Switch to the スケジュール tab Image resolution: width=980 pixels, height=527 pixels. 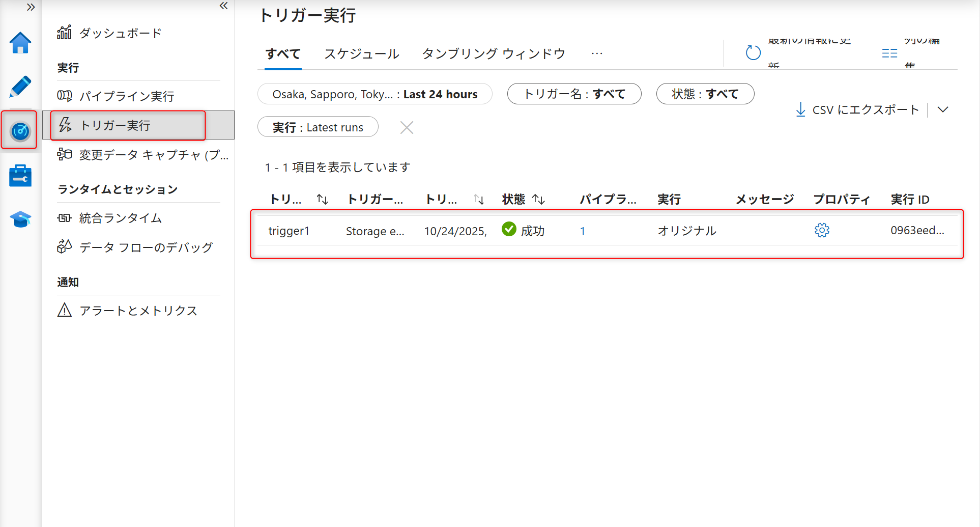[x=361, y=53]
